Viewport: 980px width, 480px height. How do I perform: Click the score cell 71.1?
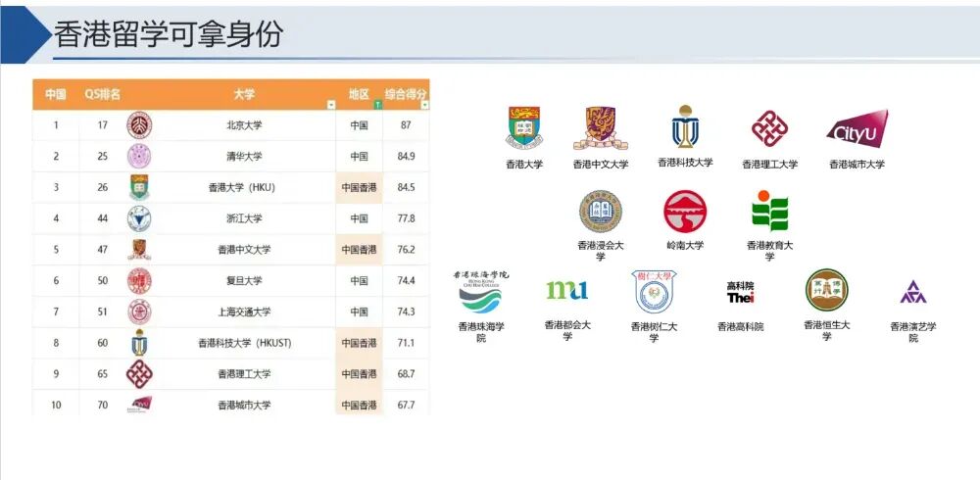tap(407, 343)
